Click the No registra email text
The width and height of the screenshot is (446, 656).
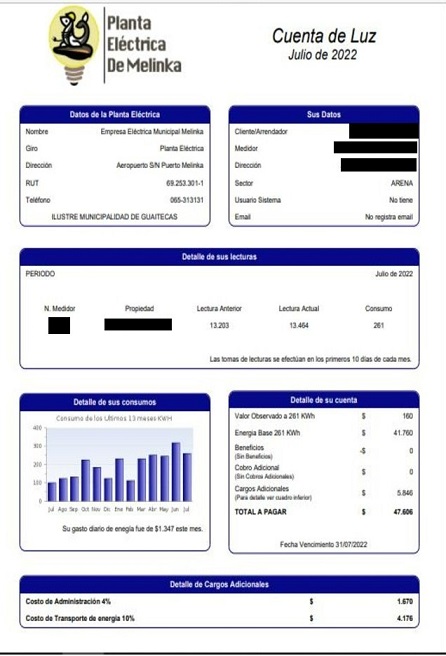pyautogui.click(x=389, y=217)
